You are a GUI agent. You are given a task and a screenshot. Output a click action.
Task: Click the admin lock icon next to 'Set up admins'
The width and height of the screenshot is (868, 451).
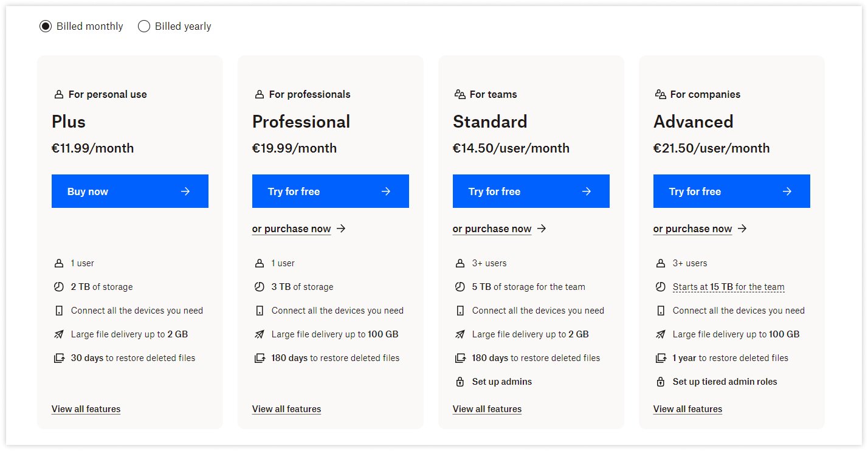click(460, 381)
